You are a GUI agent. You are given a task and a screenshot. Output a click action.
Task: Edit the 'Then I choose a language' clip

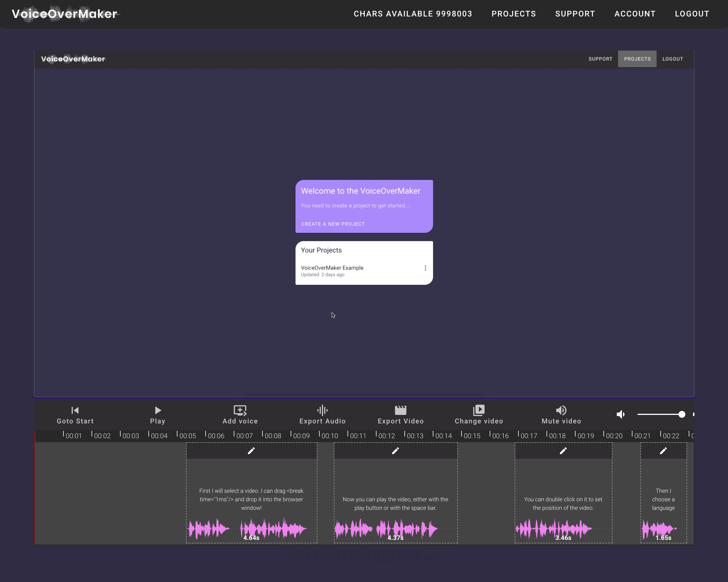pyautogui.click(x=663, y=451)
